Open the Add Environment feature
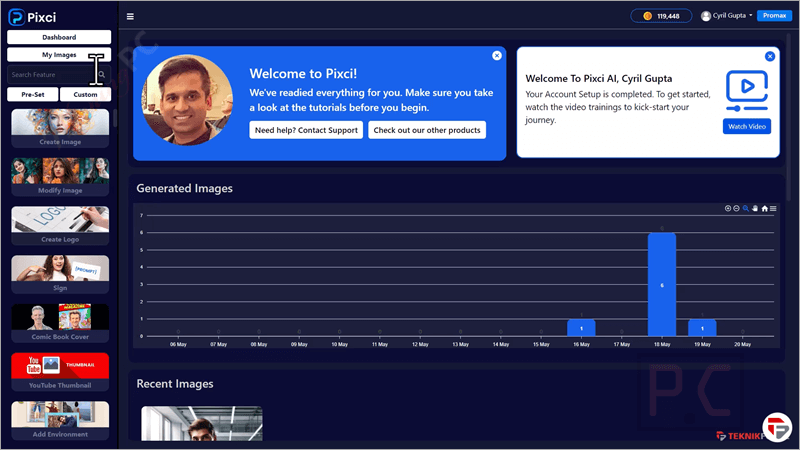This screenshot has height=450, width=800. (x=60, y=420)
